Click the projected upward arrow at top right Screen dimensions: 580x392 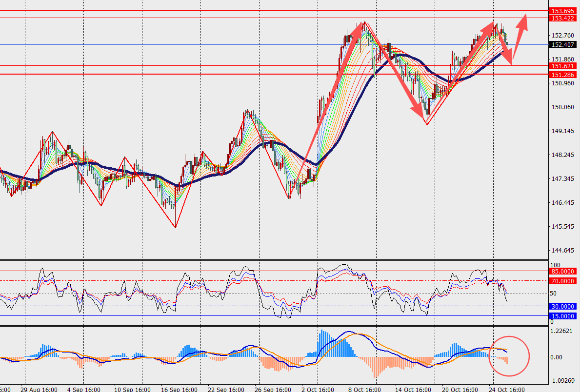521,30
